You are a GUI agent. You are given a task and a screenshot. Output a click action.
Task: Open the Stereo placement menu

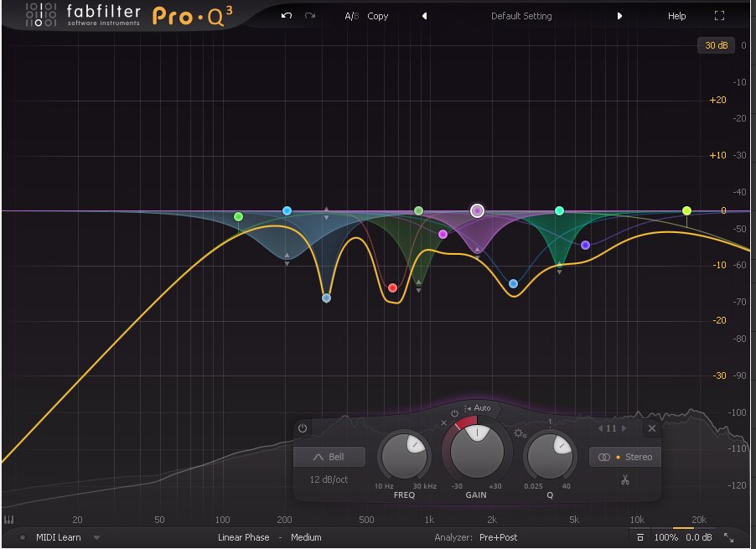click(x=625, y=457)
